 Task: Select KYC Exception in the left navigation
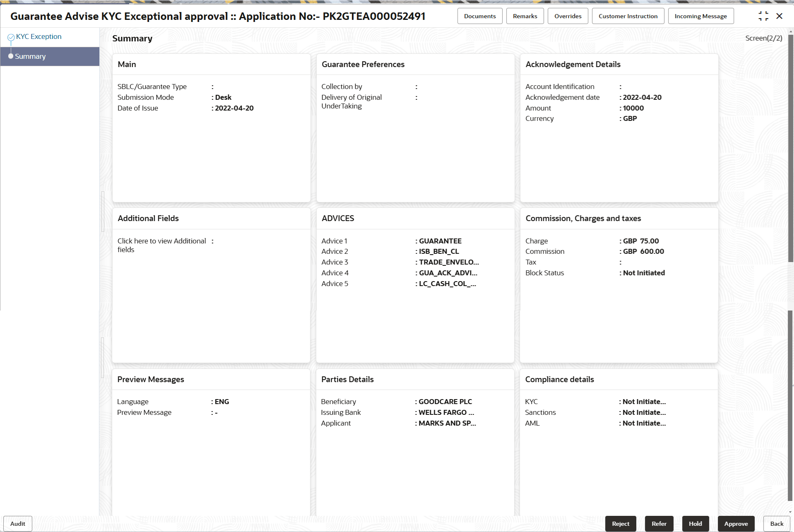(38, 36)
